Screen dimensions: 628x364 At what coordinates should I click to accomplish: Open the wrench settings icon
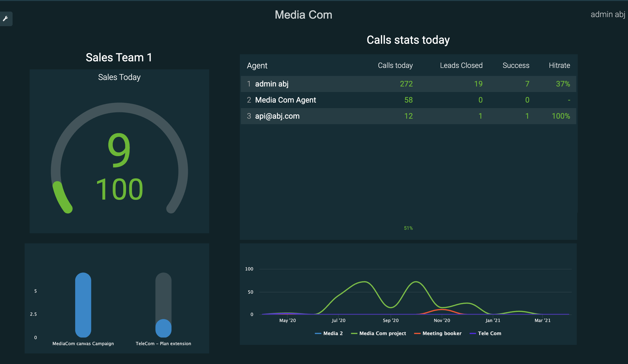pos(6,19)
